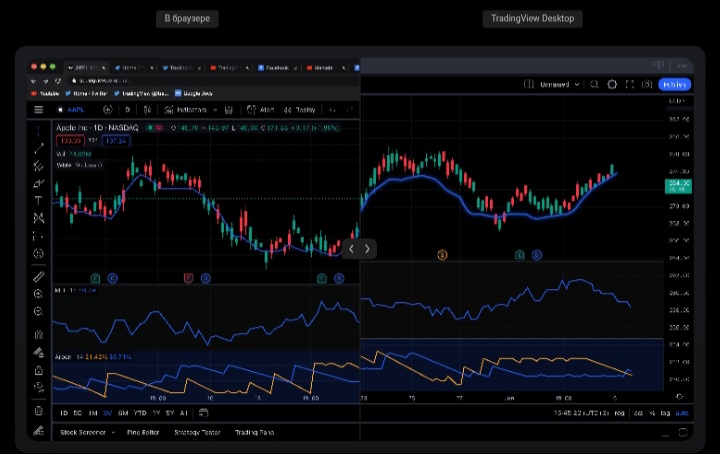Open the hamburger menu in browser chart
Image resolution: width=720 pixels, height=454 pixels.
tap(39, 110)
